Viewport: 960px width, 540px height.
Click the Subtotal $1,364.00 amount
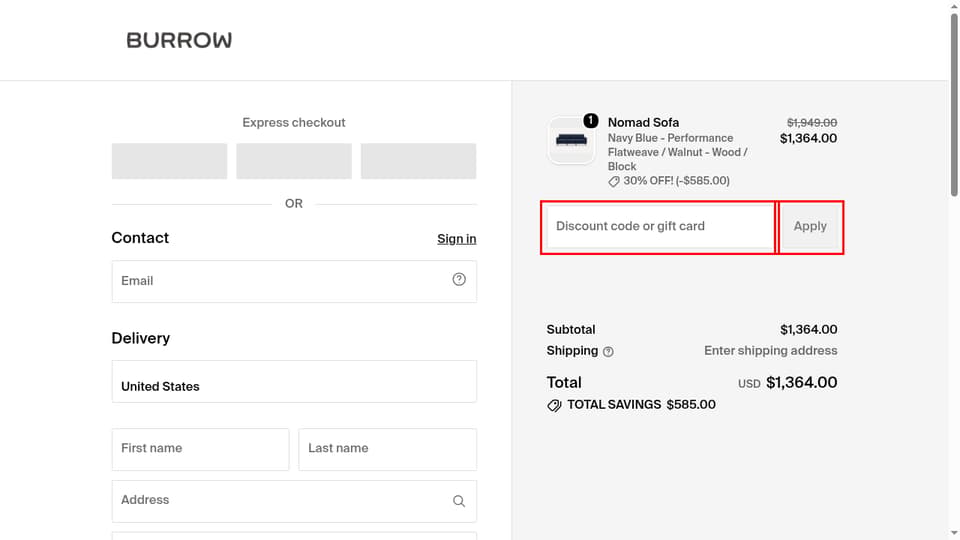pyautogui.click(x=808, y=329)
